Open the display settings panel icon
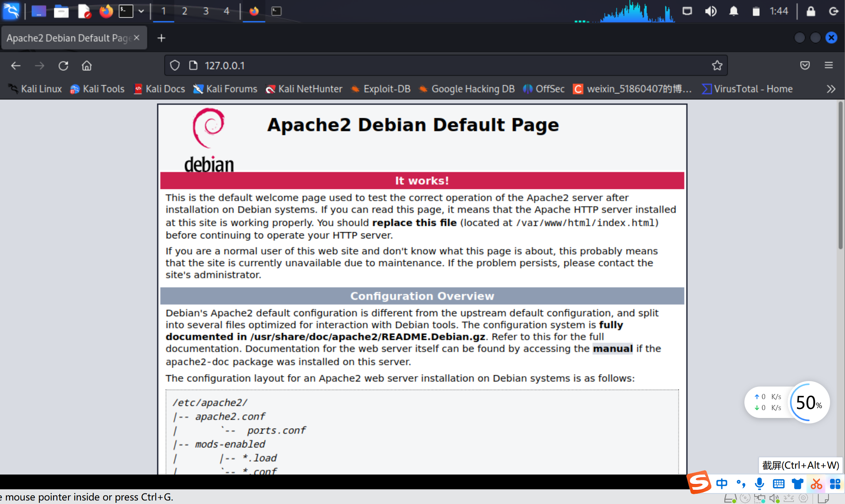This screenshot has height=504, width=845. [x=687, y=11]
